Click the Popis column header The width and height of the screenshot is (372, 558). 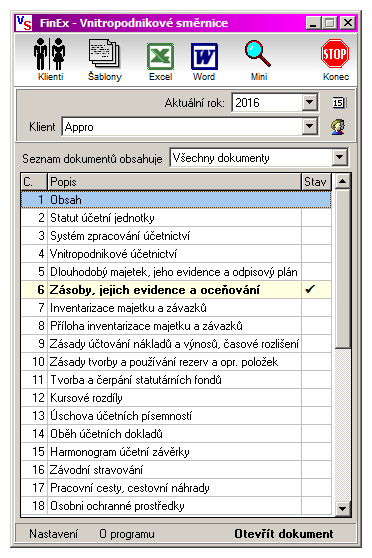pos(174,182)
